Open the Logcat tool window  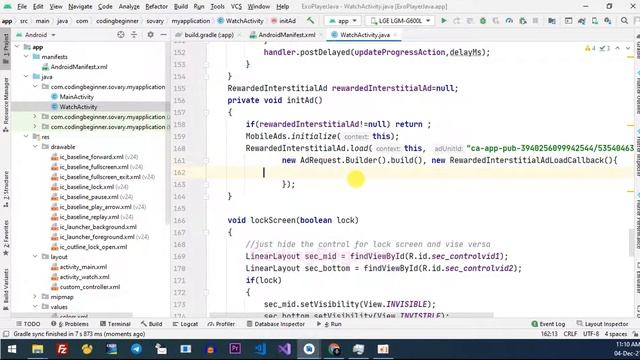(186, 324)
